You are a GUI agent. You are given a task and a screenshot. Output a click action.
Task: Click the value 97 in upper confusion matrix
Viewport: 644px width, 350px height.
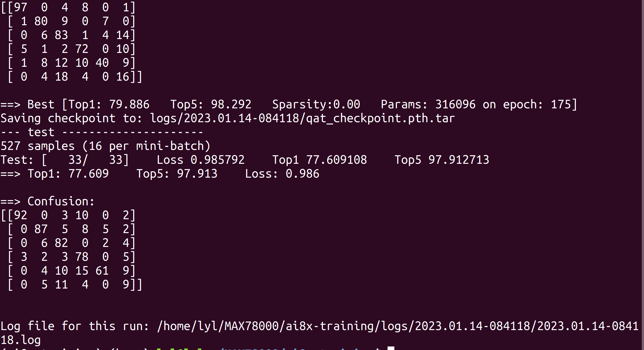(20, 7)
